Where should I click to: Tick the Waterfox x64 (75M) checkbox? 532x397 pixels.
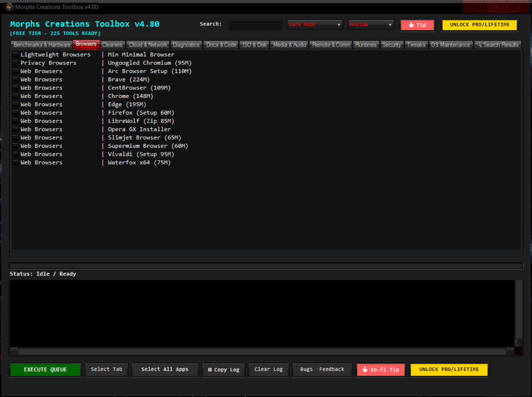coord(16,162)
